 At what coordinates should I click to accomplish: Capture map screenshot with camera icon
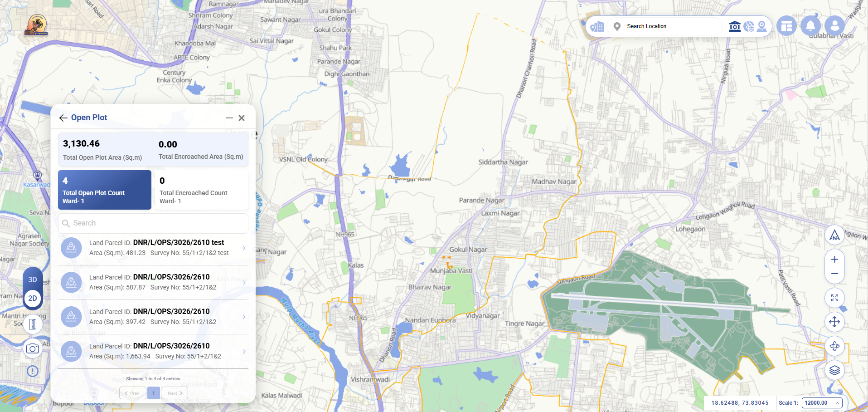[x=33, y=348]
